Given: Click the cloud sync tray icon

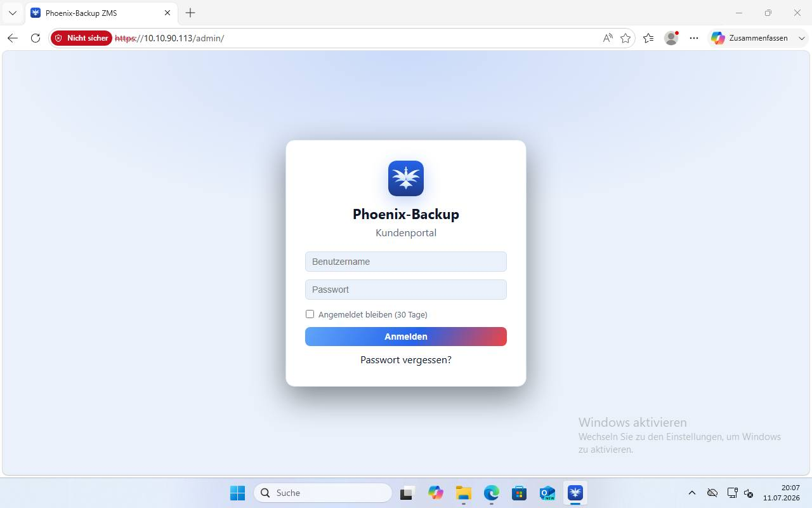Looking at the screenshot, I should pos(712,493).
